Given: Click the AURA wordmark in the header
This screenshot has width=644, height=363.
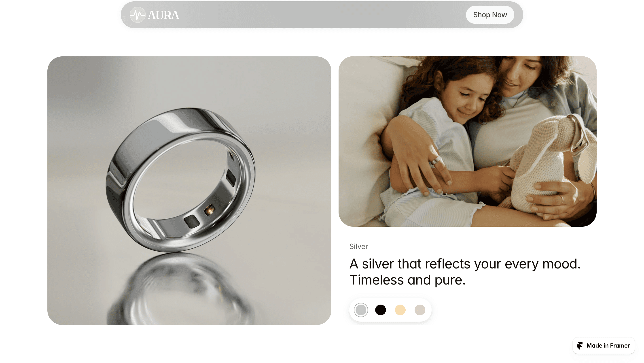Looking at the screenshot, I should (163, 15).
